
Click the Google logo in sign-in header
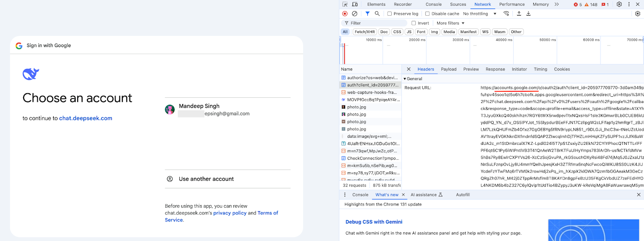coord(19,45)
